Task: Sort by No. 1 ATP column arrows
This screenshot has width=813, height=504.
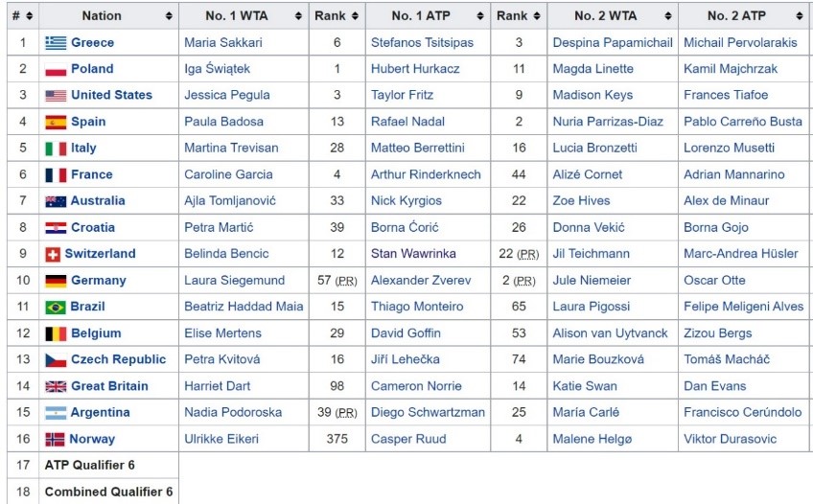Action: (x=480, y=16)
